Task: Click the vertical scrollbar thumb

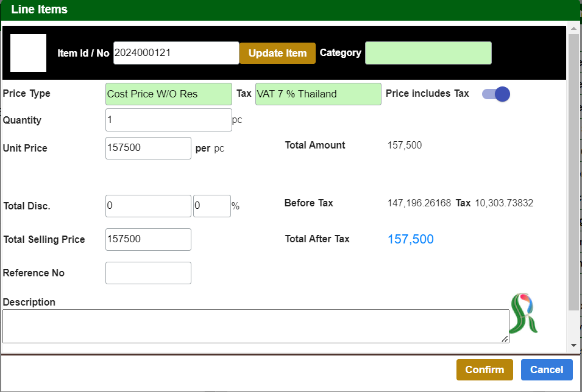Action: (573, 171)
